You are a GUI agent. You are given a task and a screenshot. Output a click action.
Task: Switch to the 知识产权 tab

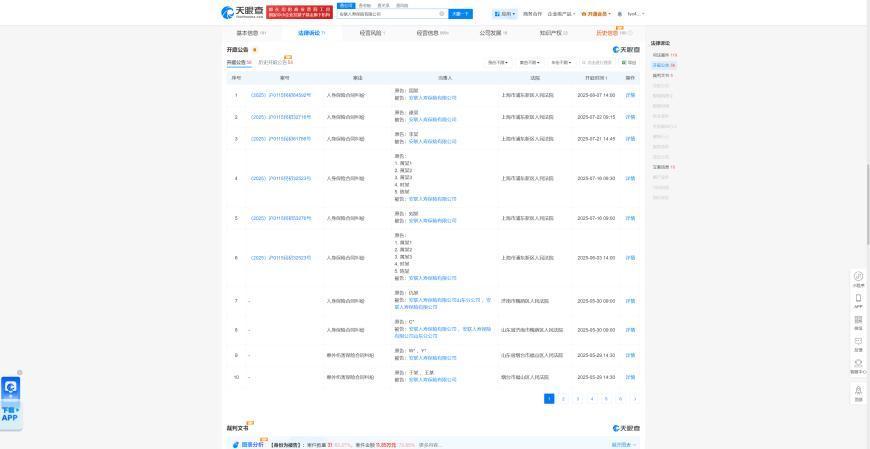pyautogui.click(x=554, y=33)
